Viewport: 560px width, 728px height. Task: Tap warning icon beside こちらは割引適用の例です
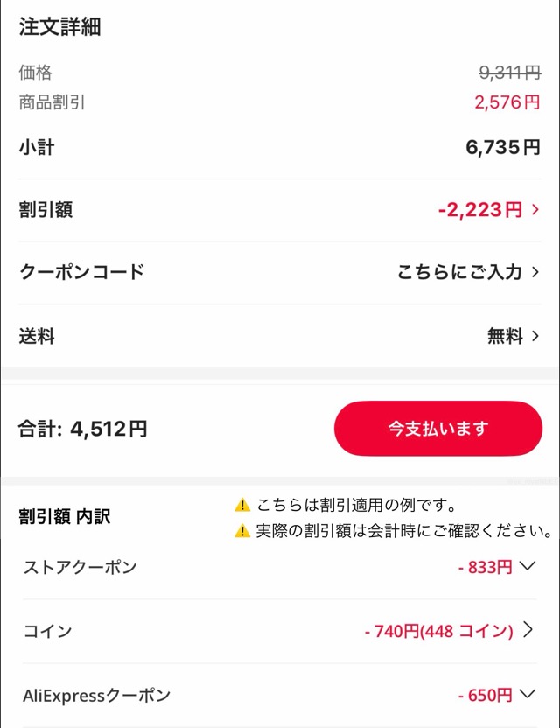click(x=242, y=505)
